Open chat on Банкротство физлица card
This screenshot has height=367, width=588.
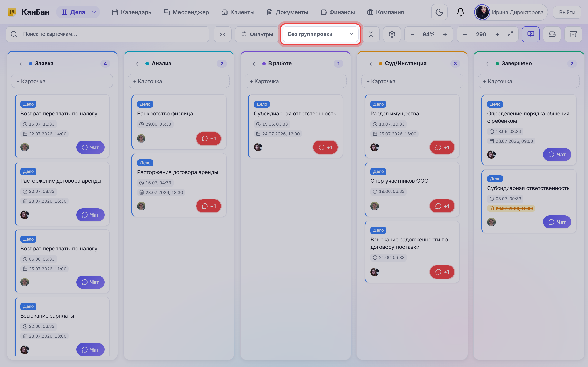point(208,139)
